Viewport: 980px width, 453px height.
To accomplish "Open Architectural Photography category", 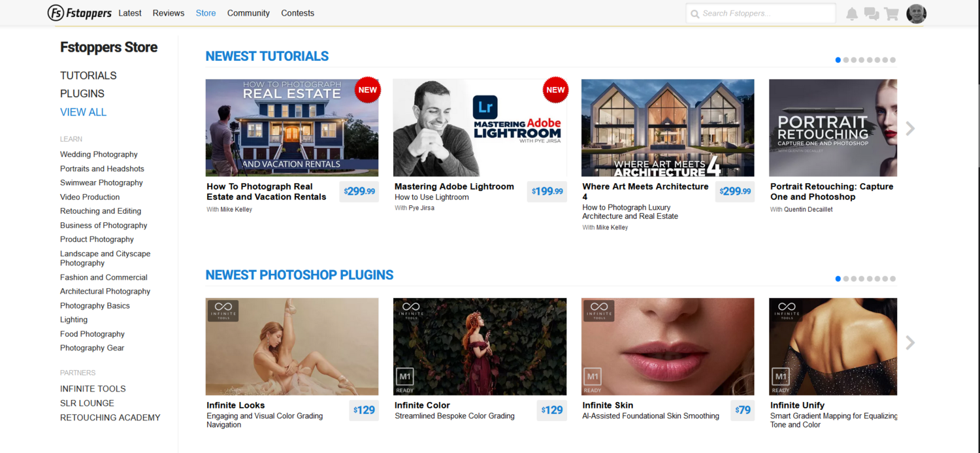I will point(105,292).
